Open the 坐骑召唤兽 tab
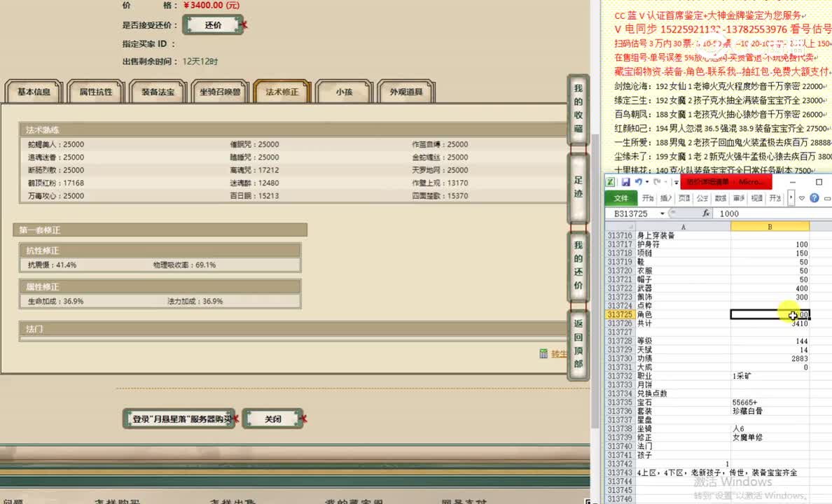This screenshot has width=832, height=504. tap(219, 92)
